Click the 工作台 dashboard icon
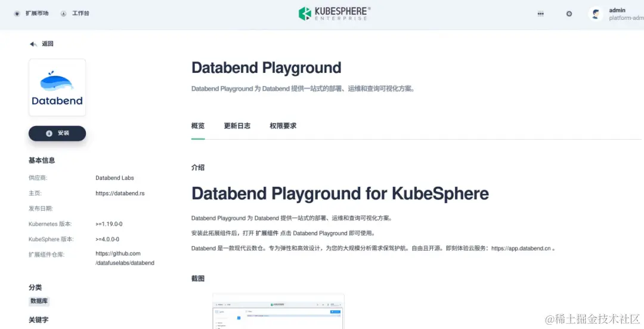The image size is (644, 329). [x=64, y=14]
